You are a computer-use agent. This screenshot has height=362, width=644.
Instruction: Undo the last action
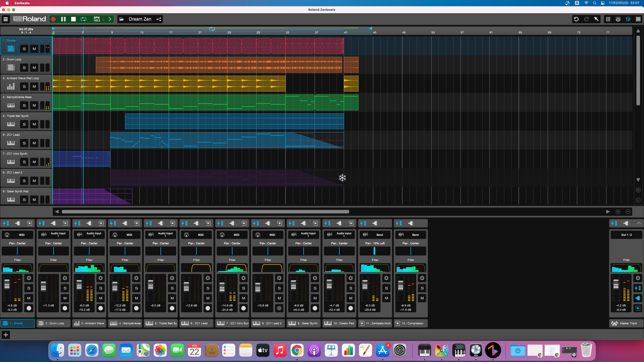coord(576,19)
